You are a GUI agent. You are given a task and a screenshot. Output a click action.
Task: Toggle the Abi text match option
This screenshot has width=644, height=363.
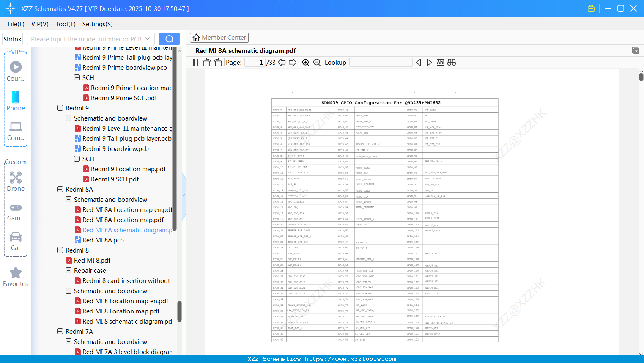[x=440, y=63]
